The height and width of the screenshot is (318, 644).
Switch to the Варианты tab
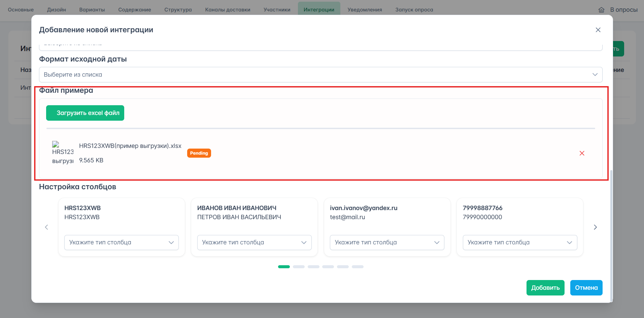click(x=92, y=10)
